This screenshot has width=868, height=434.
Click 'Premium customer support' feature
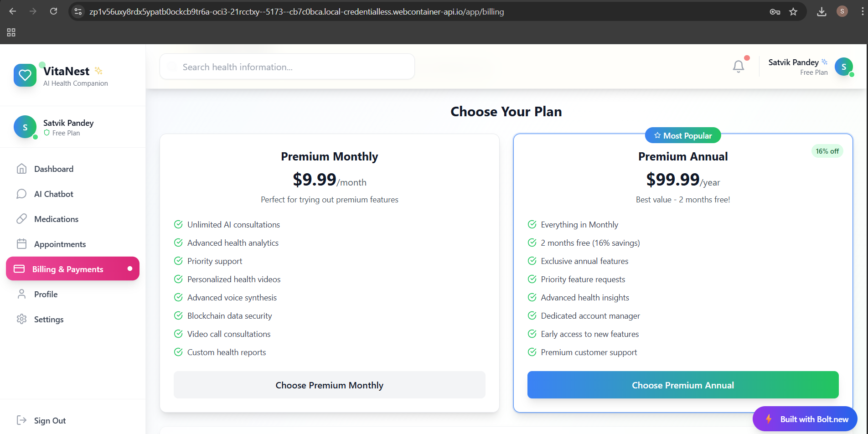589,352
